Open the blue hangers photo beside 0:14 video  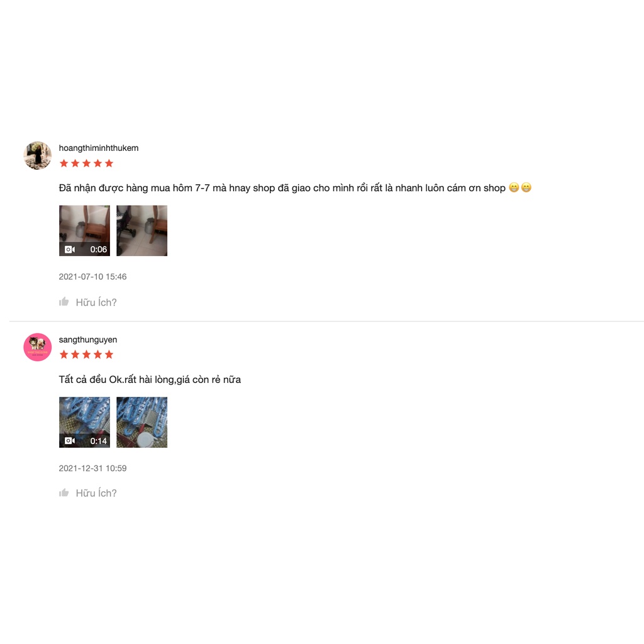[142, 422]
